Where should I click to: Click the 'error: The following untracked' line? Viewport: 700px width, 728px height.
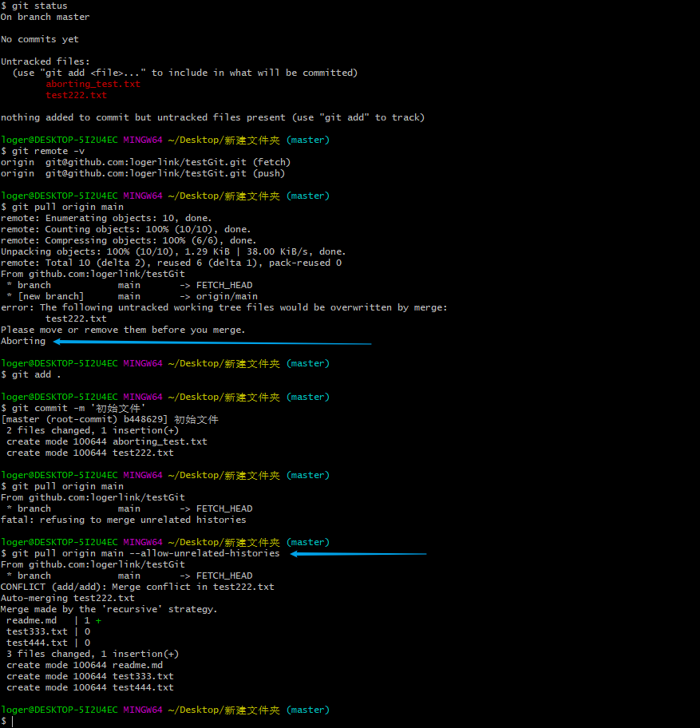[224, 307]
